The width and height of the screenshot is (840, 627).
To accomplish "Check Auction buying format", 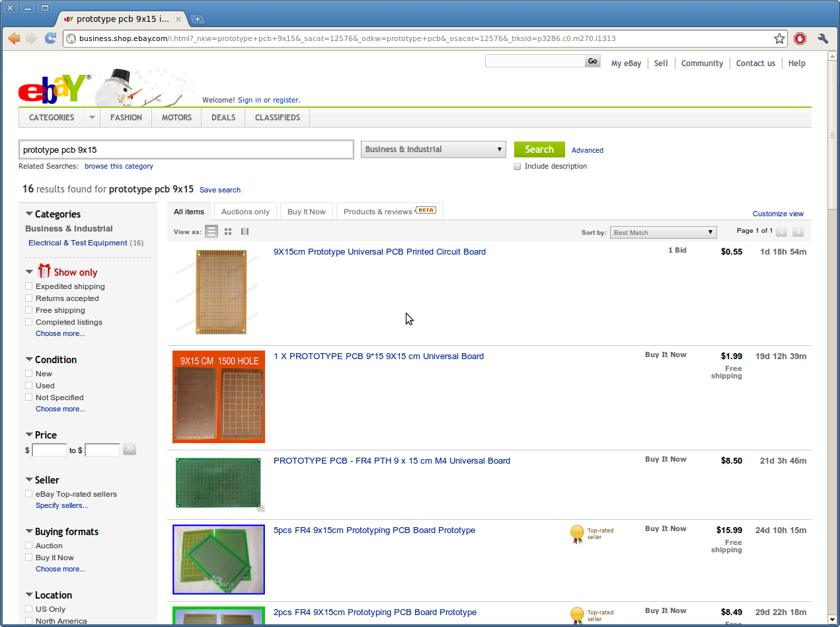I will [x=28, y=546].
